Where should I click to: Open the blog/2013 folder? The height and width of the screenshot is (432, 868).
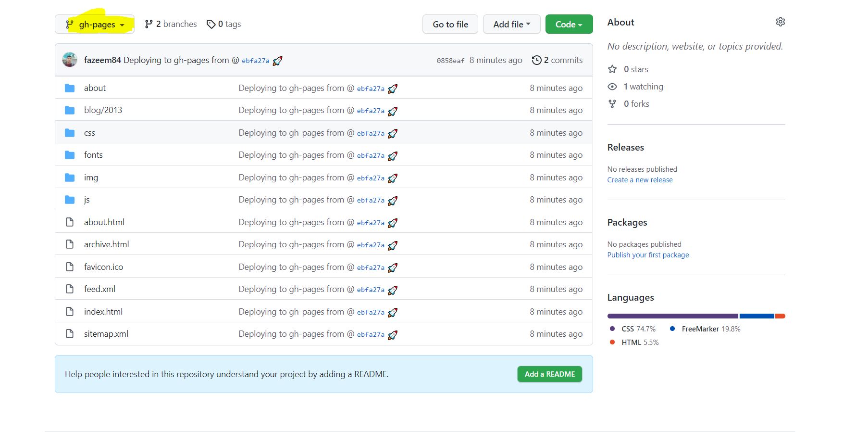pos(103,110)
